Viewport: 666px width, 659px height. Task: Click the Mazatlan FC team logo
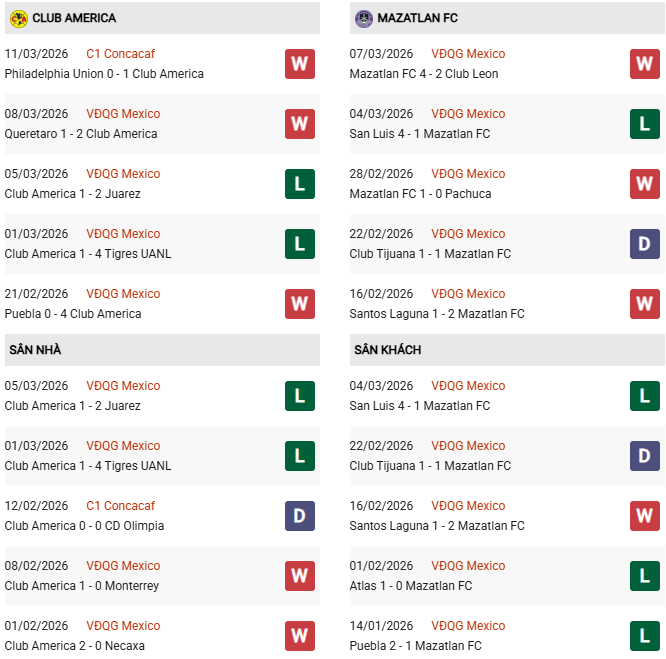[364, 18]
